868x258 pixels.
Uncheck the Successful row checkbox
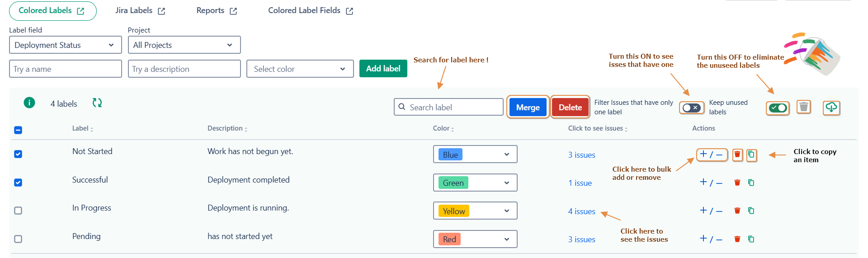tap(18, 183)
